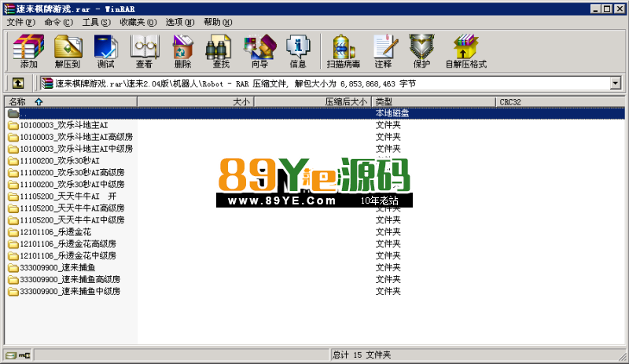Open the 命令(C) menu
This screenshot has width=629, height=364.
click(x=58, y=23)
